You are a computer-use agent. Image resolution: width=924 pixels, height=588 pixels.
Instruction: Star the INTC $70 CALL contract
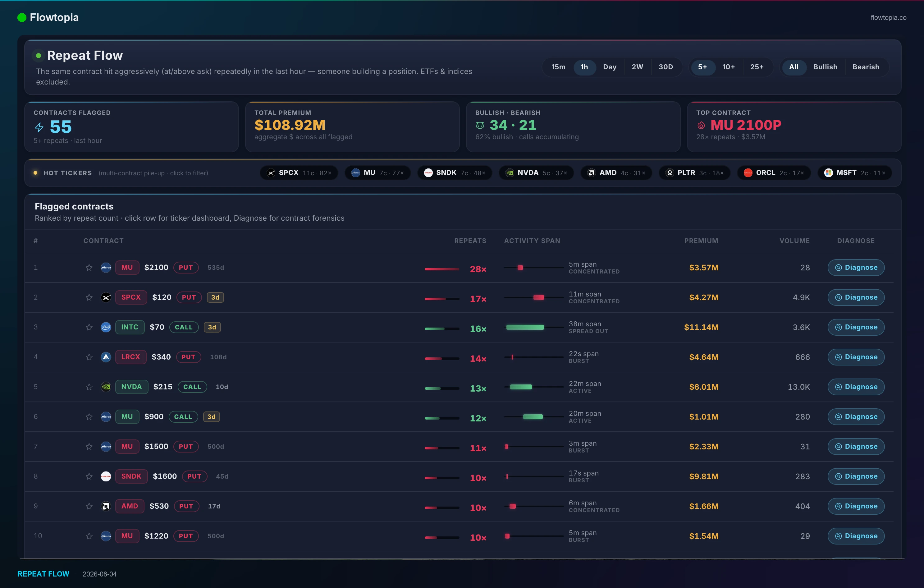(x=89, y=327)
